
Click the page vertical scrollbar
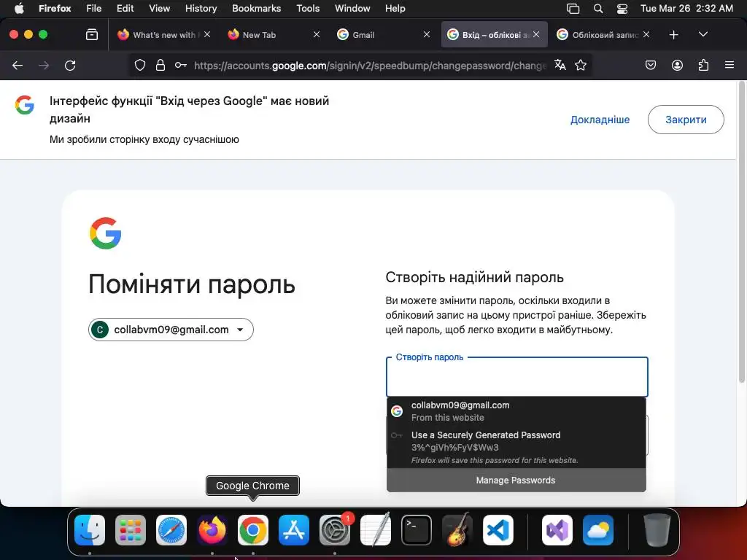[x=741, y=233]
